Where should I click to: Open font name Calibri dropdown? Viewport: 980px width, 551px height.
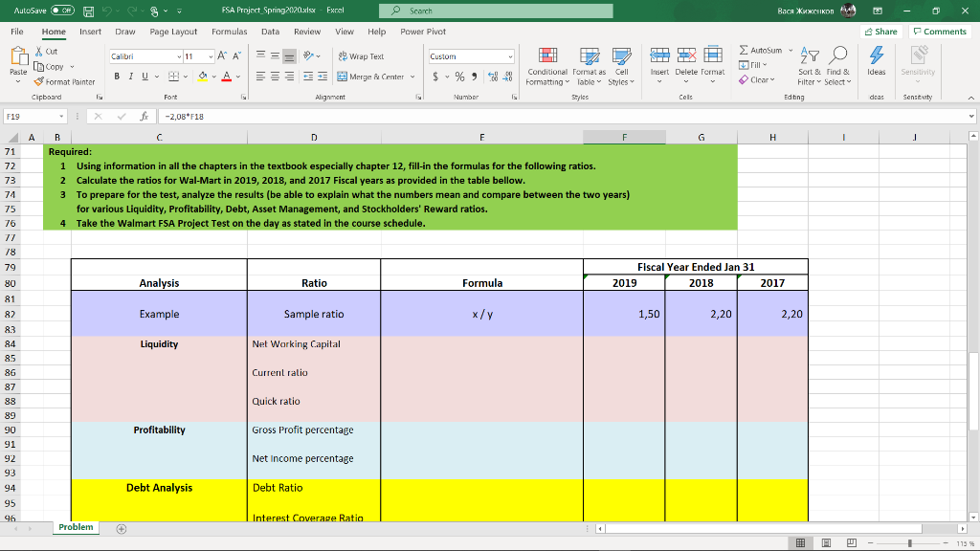[179, 56]
